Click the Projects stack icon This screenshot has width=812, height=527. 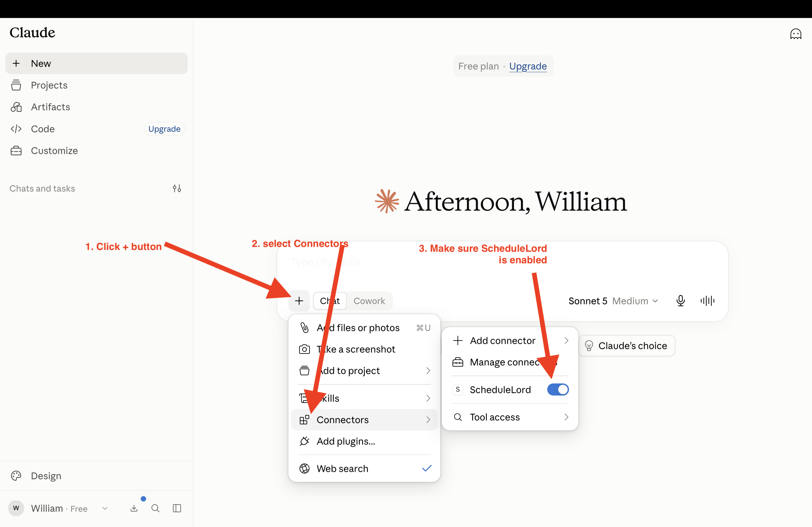point(16,85)
